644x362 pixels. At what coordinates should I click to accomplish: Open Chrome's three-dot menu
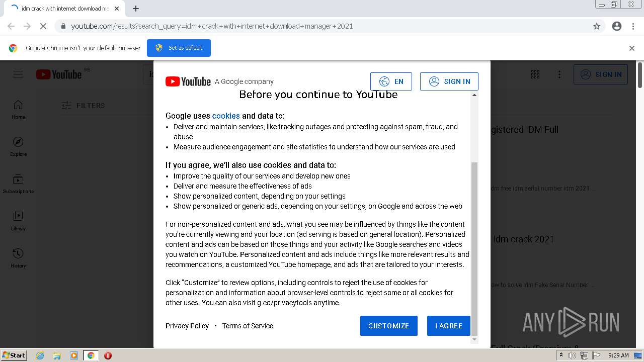coord(633,26)
